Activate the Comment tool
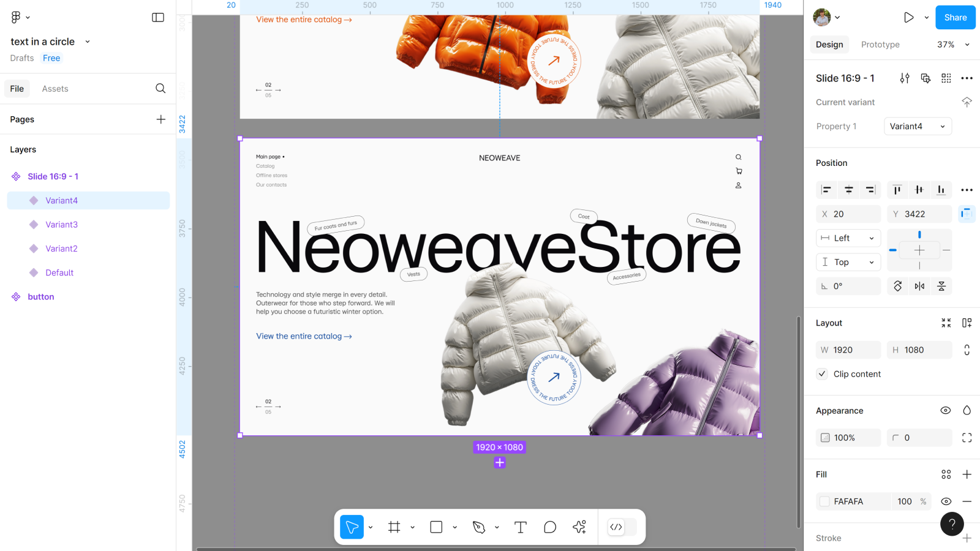Screen dimensions: 980x551 tap(549, 527)
